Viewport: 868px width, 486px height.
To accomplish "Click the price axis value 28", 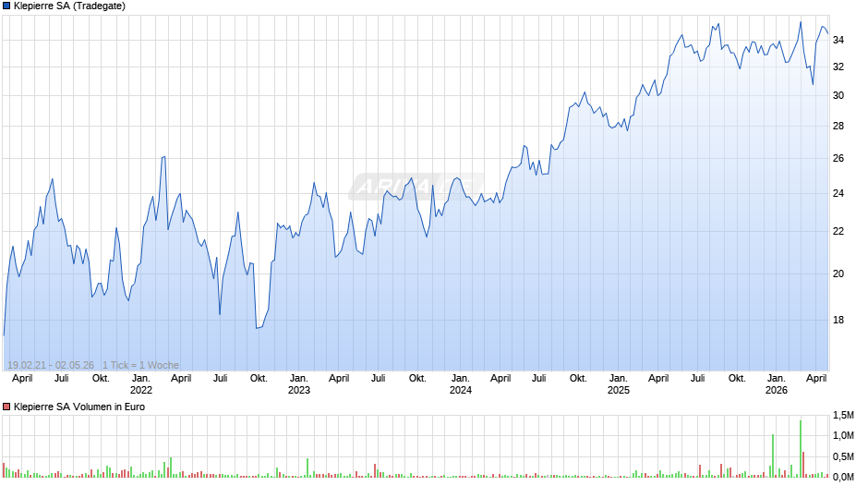I will (x=838, y=126).
